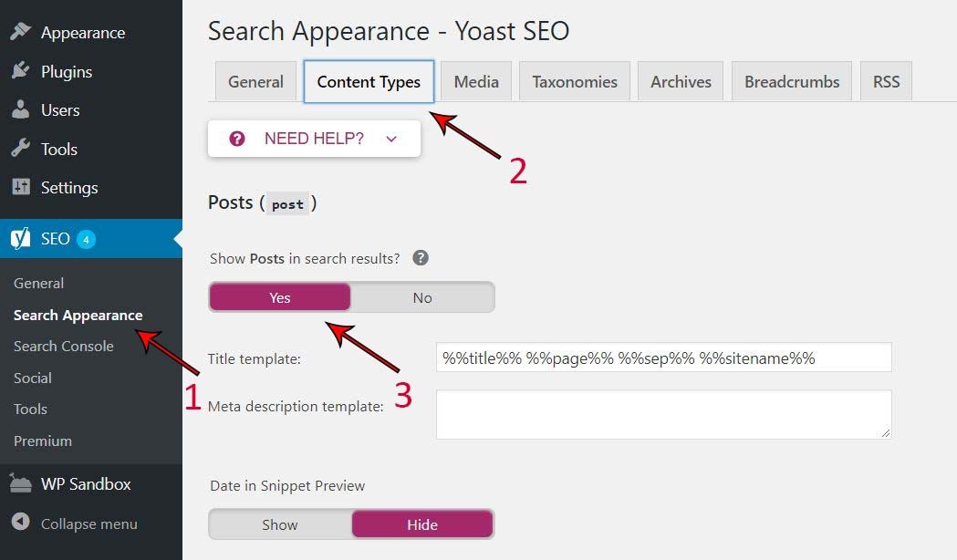Screen dimensions: 957x560
Task: Set Show Posts in search results to Yes
Action: 279,297
